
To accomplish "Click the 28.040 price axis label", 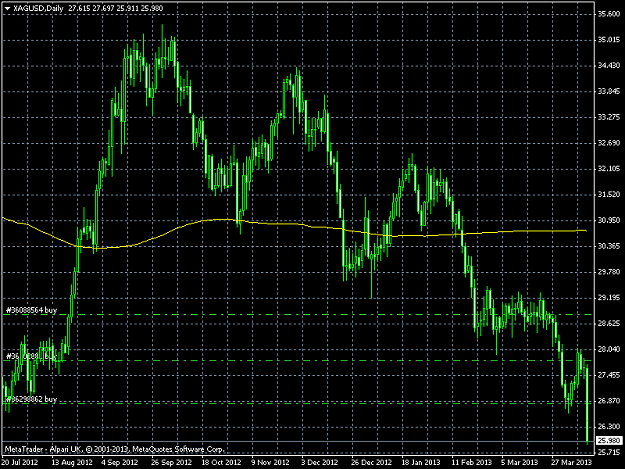I will 609,349.
